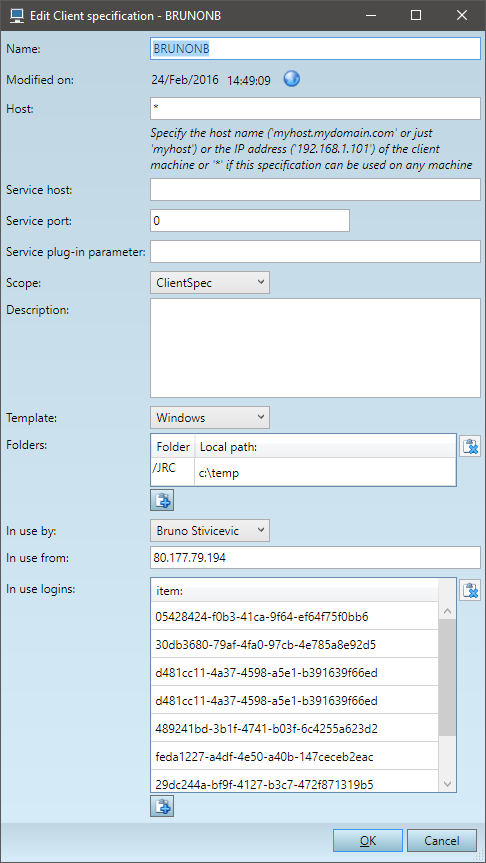
Task: Select the Service port field
Action: coord(250,221)
